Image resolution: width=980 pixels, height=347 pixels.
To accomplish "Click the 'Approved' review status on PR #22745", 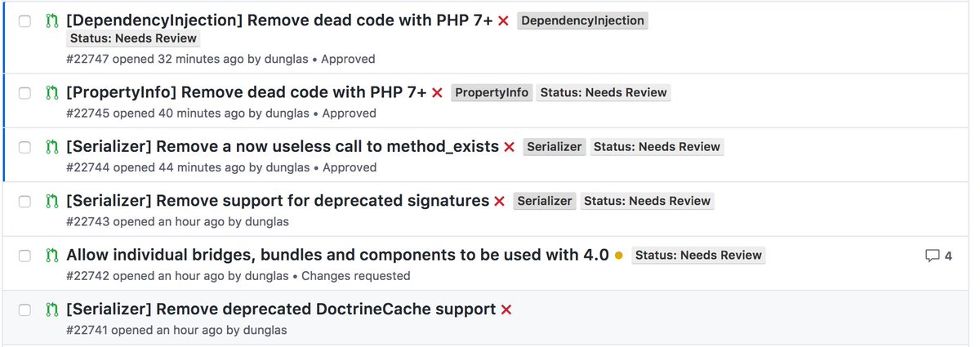I will click(349, 113).
